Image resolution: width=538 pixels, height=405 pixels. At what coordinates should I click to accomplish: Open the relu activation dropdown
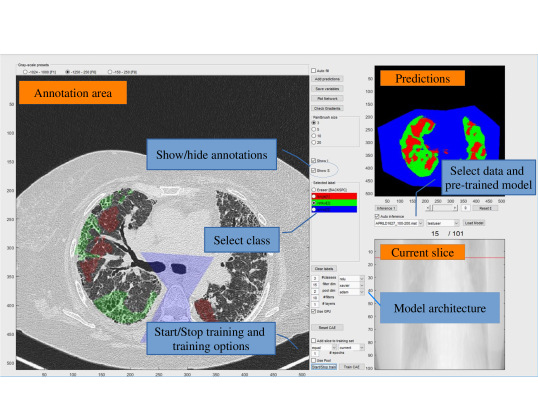(351, 278)
